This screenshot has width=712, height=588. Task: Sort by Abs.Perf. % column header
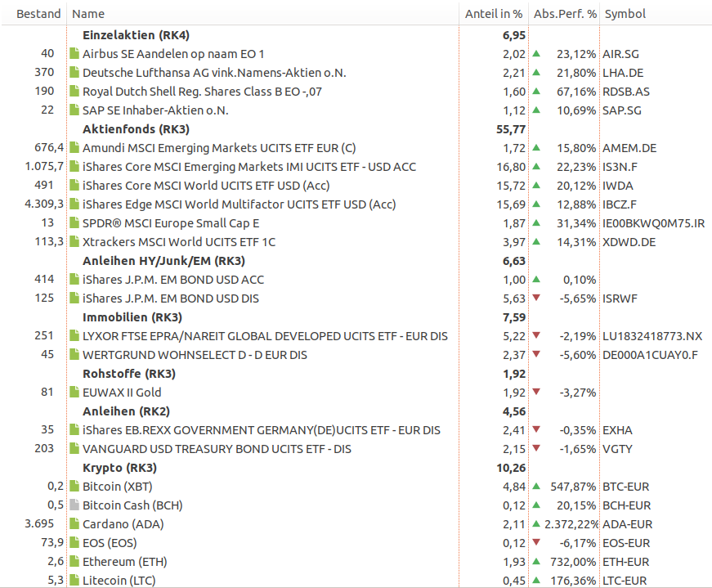click(565, 14)
